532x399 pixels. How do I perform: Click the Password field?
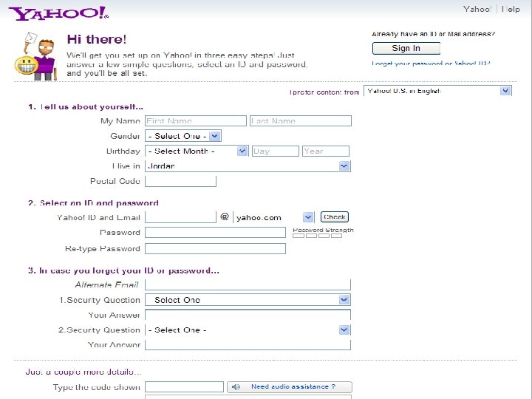pos(216,233)
